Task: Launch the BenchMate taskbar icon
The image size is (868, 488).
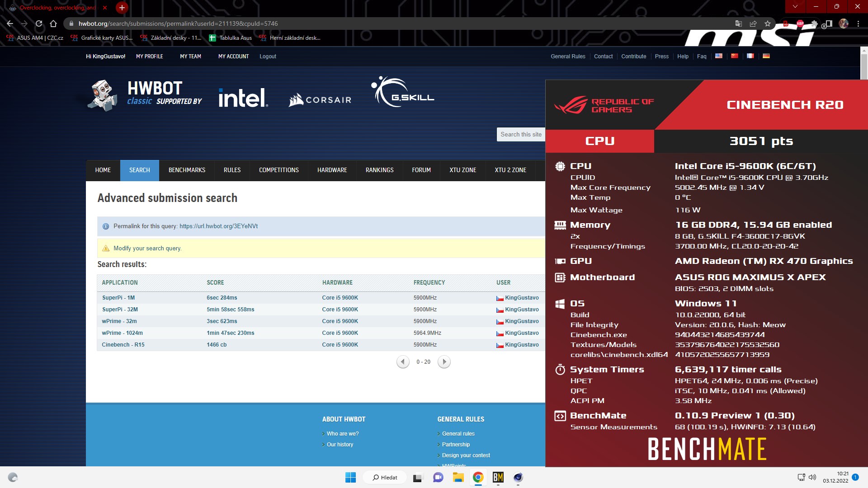Action: tap(498, 477)
